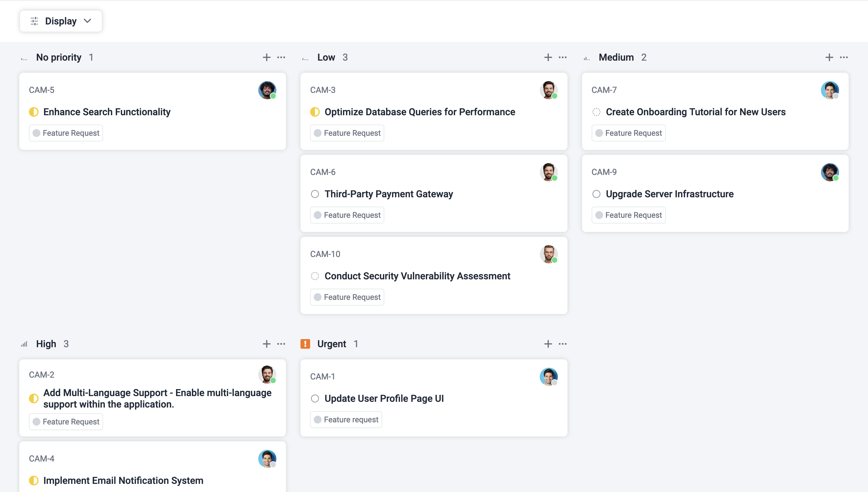Toggle the status circle on Third-Party Payment Gateway
Screen dimensions: 868x492
point(315,194)
